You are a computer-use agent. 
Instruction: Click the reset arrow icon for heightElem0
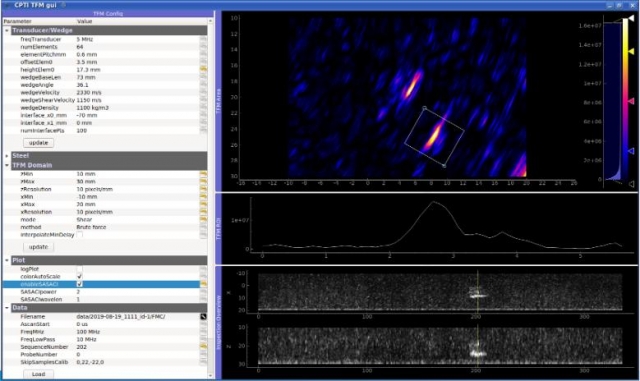coord(203,70)
